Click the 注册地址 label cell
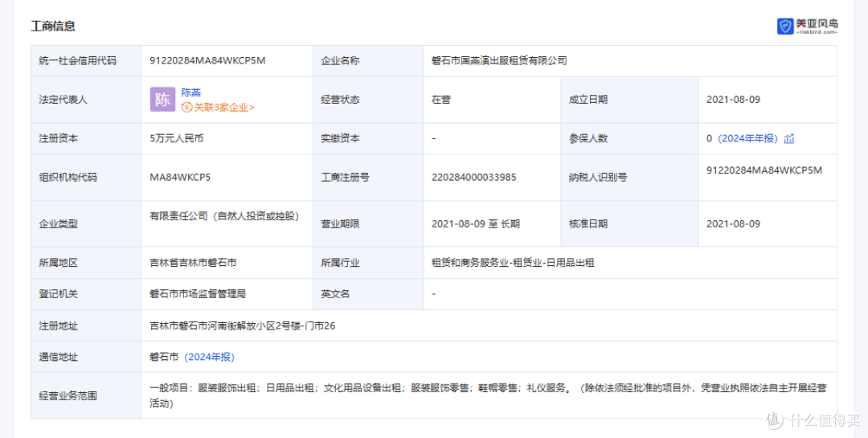This screenshot has height=438, width=868. pyautogui.click(x=86, y=325)
